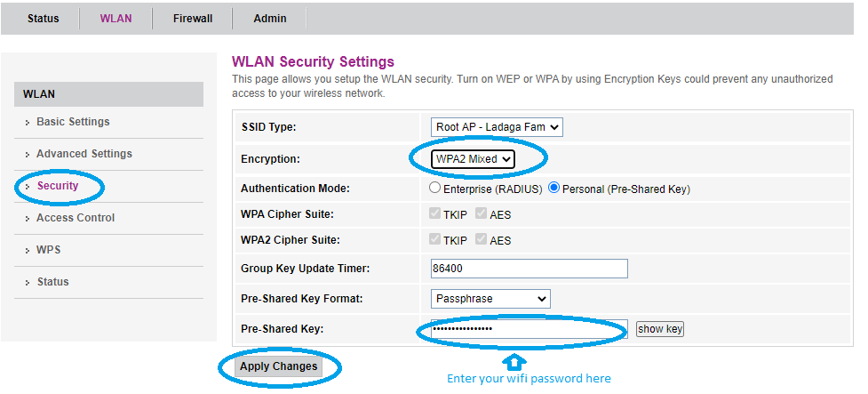Open Status item in WLAN sidebar
868x394 pixels.
[x=53, y=282]
